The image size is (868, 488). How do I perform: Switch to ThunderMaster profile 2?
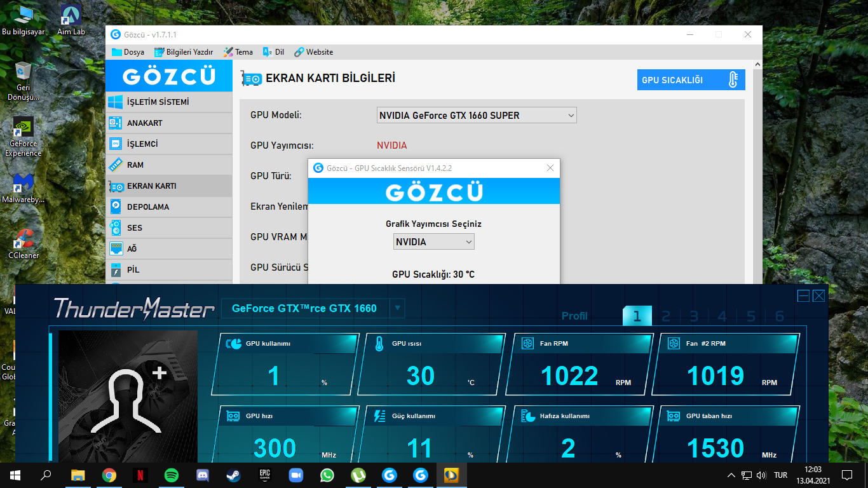[666, 316]
